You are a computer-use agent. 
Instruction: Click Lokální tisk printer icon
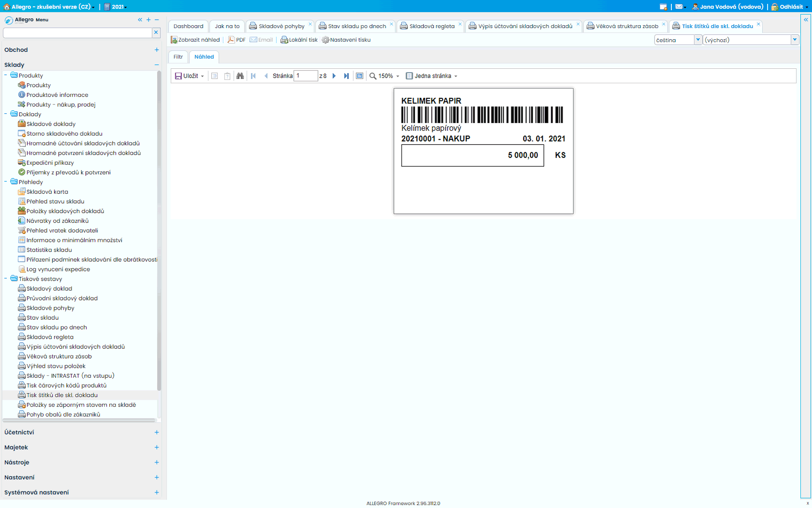point(299,40)
